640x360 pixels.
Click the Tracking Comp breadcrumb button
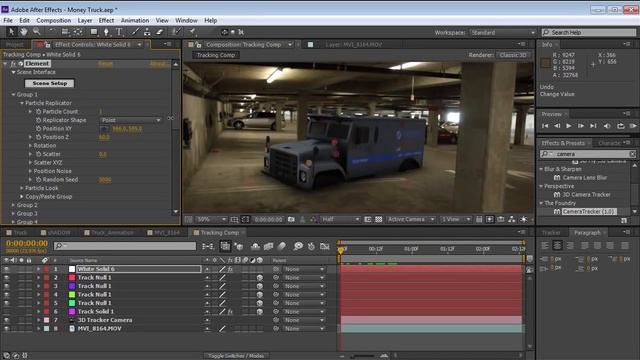[216, 55]
